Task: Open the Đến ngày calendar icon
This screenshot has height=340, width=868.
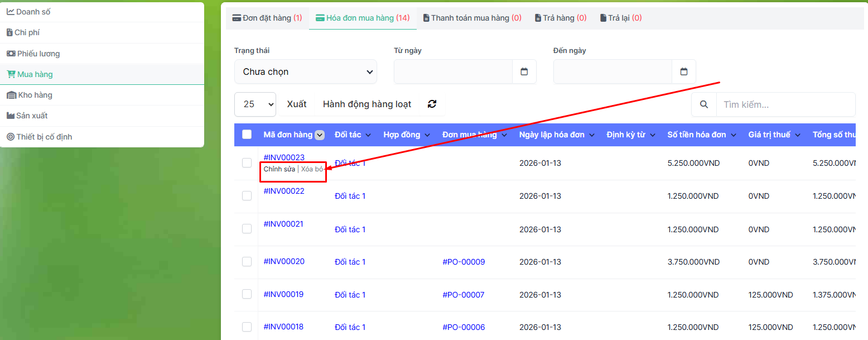Action: [683, 71]
